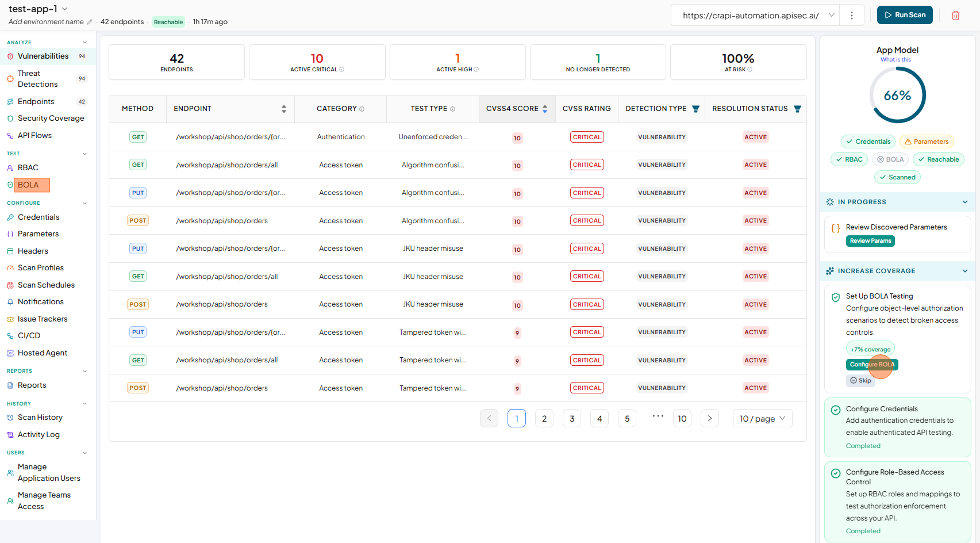Open Activity Log in the sidebar
Image resolution: width=980 pixels, height=543 pixels.
coord(39,434)
